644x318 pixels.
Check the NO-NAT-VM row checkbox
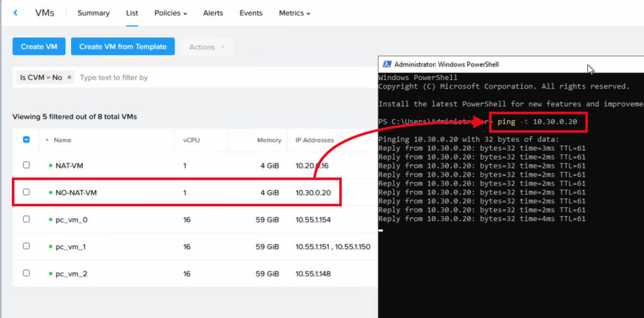pos(26,192)
